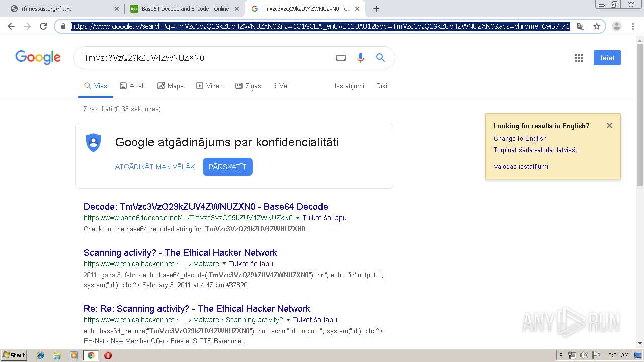Click the Google logo
This screenshot has height=362, width=644.
pyautogui.click(x=38, y=58)
